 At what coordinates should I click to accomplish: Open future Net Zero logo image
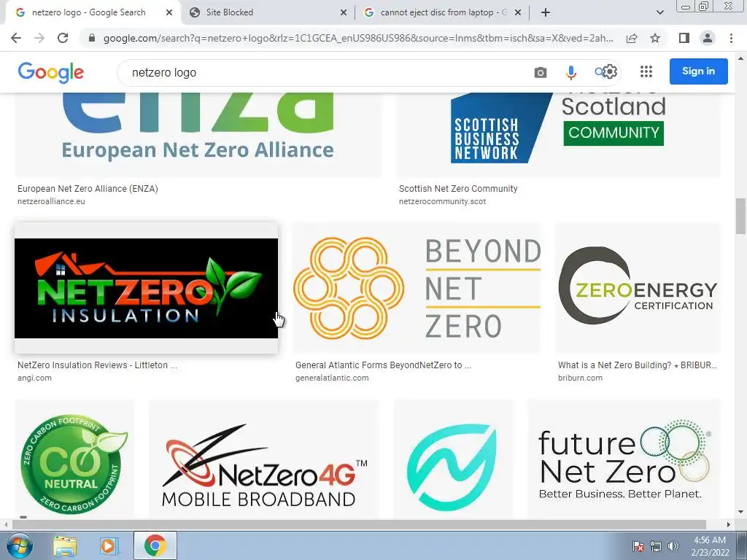click(624, 459)
